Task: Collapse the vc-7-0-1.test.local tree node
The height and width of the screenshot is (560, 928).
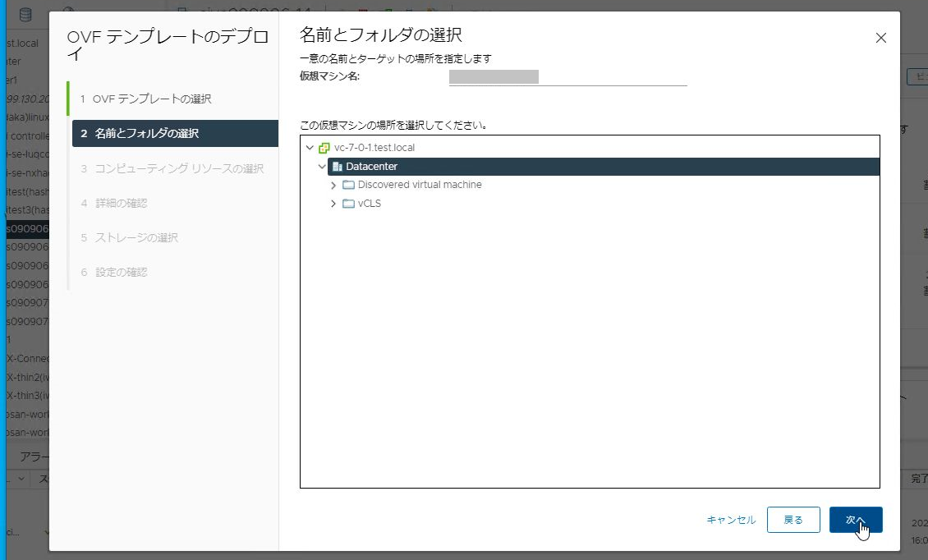Action: coord(310,148)
